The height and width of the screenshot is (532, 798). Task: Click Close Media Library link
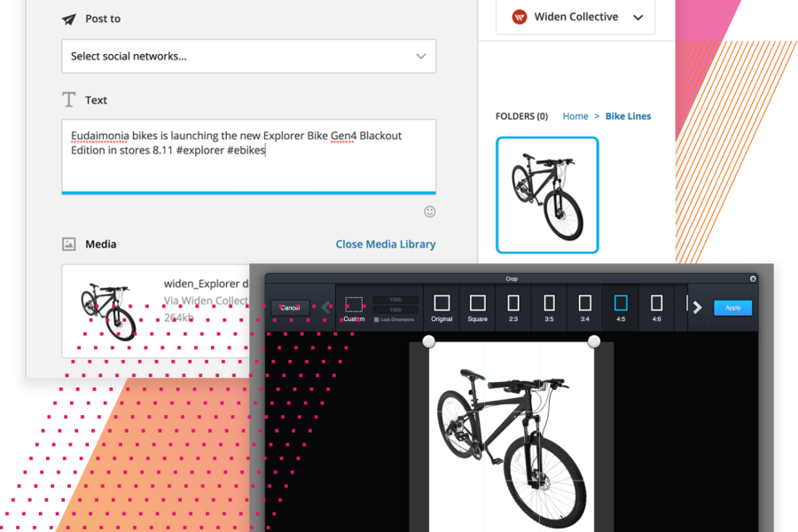[x=386, y=244]
